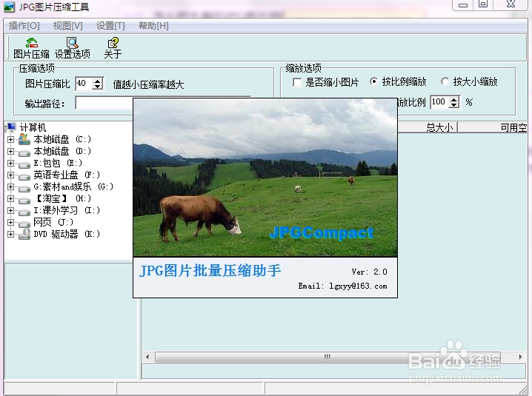Enable the 是否缩小图片 checkbox
This screenshot has width=532, height=396.
click(297, 82)
